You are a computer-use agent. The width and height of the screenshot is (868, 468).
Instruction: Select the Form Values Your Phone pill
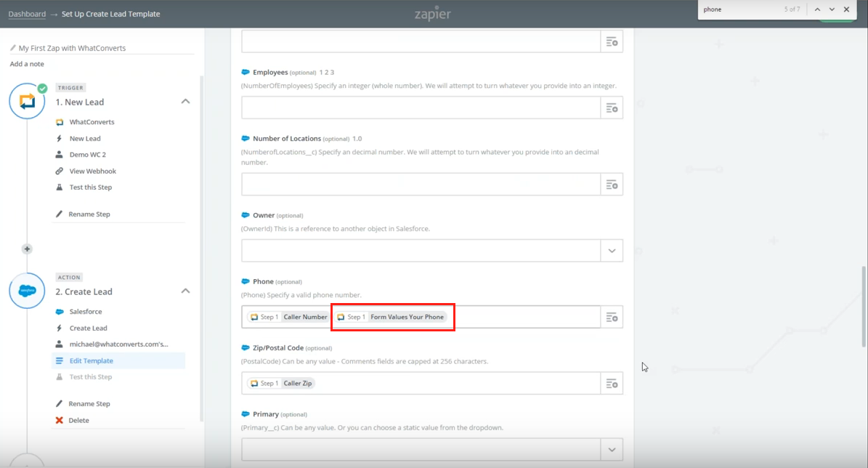pyautogui.click(x=391, y=317)
